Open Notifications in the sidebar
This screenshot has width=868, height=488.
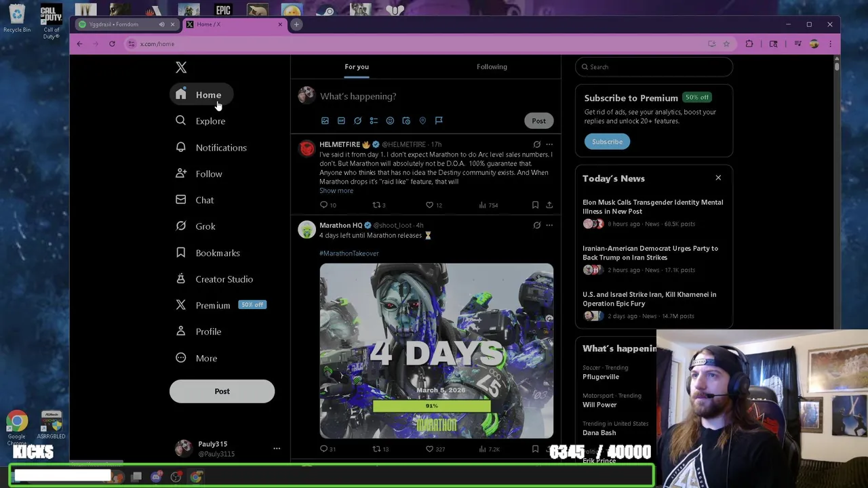point(212,148)
